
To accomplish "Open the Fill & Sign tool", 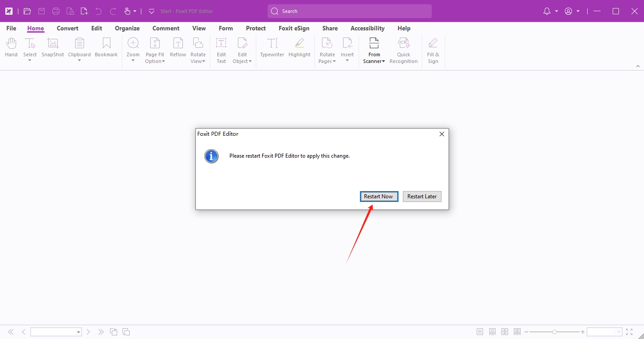I will pyautogui.click(x=433, y=50).
